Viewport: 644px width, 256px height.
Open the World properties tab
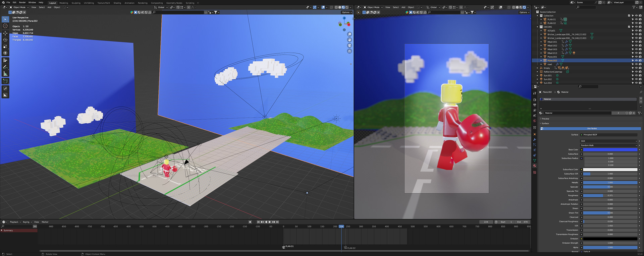tap(535, 121)
